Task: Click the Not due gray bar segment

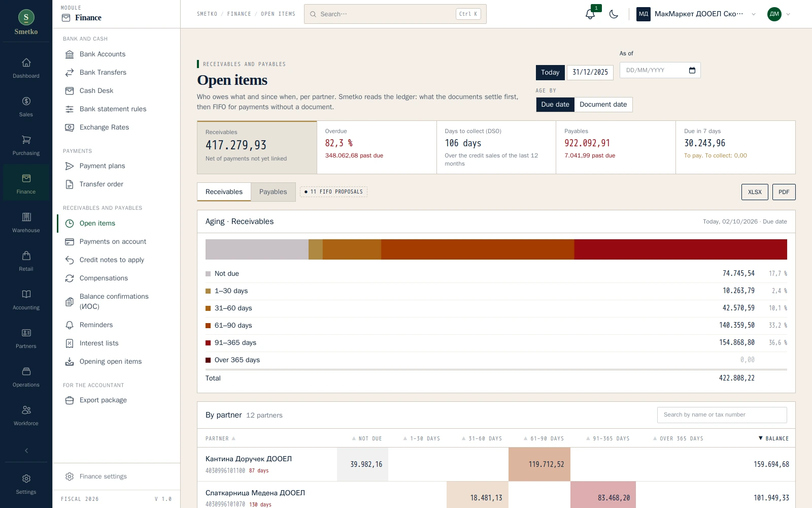Action: 257,249
